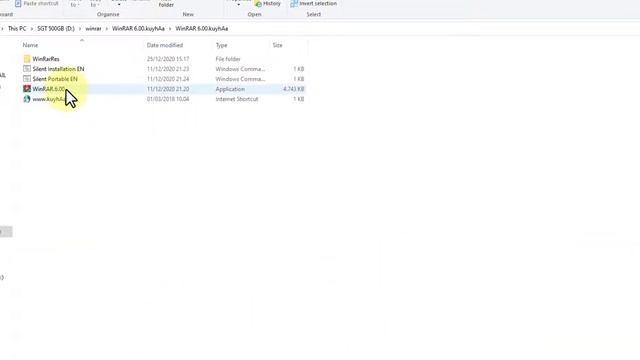640x360 pixels.
Task: Click the date 11/12/2020 21.20
Action: (168, 89)
